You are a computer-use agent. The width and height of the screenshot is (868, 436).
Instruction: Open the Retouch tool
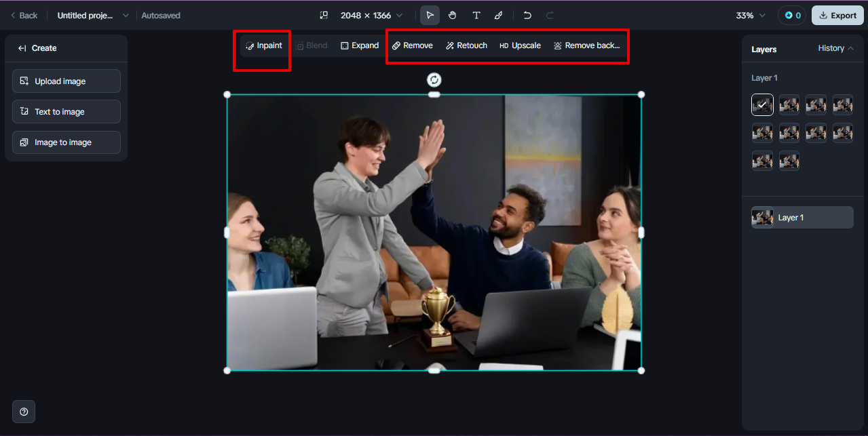tap(467, 45)
